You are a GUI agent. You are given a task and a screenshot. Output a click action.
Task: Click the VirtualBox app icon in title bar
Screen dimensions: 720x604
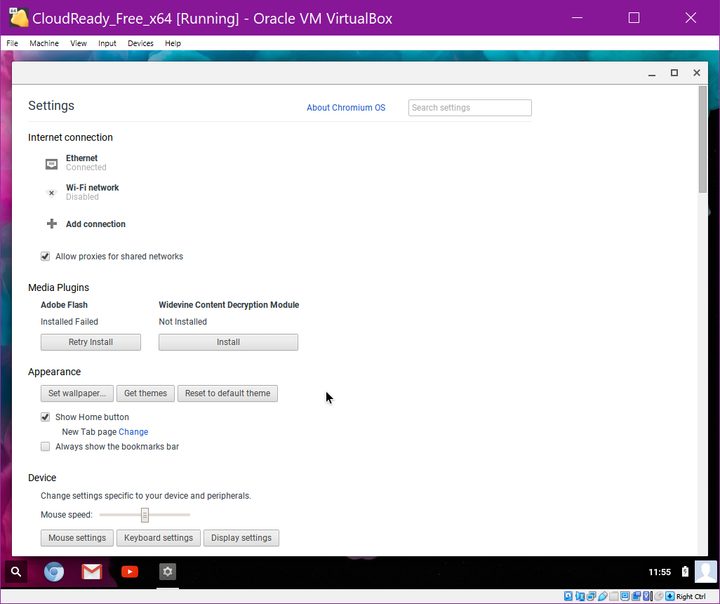pos(18,17)
